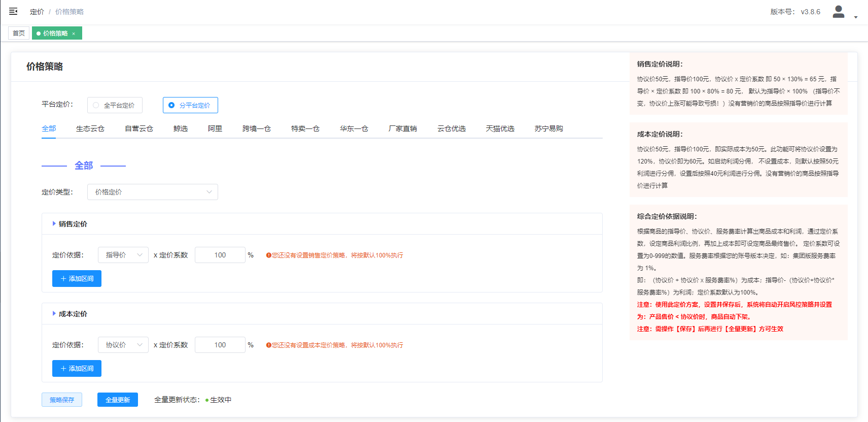This screenshot has width=868, height=422.
Task: Go to the 首页 tab
Action: 19,33
